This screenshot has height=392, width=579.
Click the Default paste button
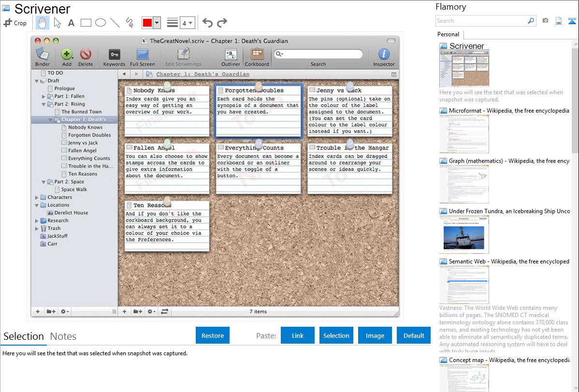pos(414,335)
